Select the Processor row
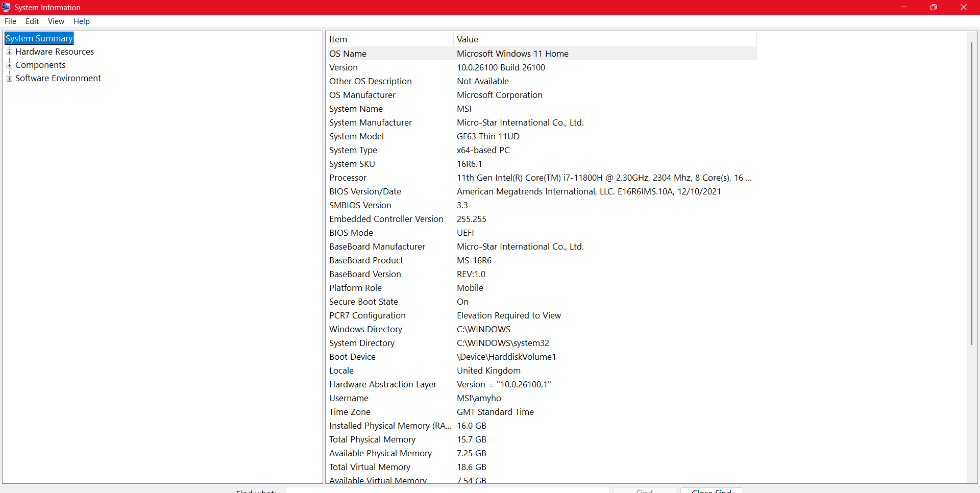Image resolution: width=980 pixels, height=493 pixels. (x=542, y=178)
